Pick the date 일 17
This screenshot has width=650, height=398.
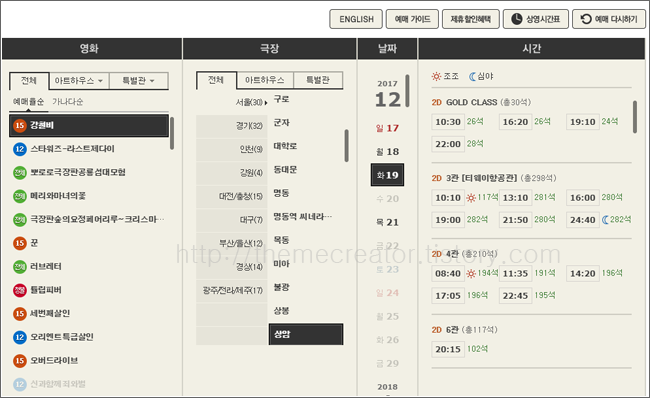[x=387, y=128]
